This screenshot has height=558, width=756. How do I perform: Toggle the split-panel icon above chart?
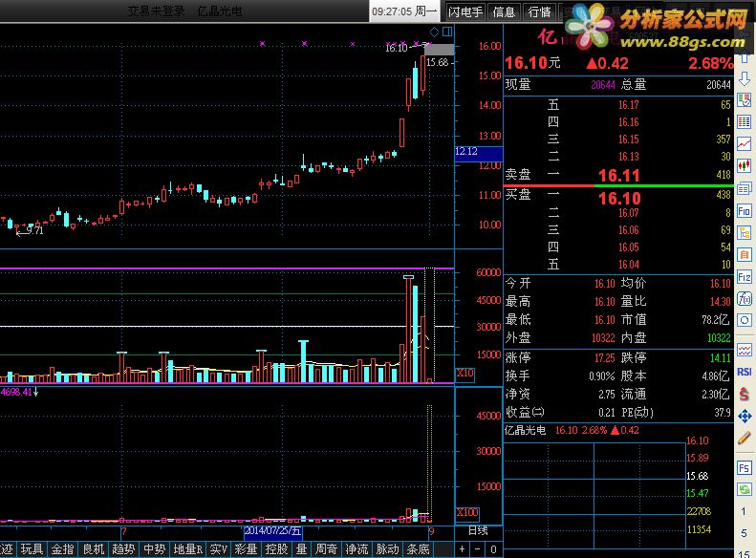point(447,32)
